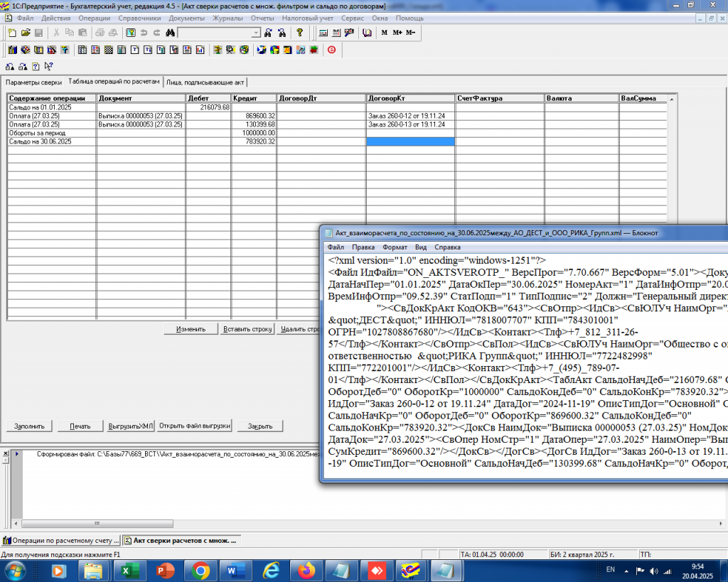The height and width of the screenshot is (582, 728).
Task: Open the Справка menu in Notepad
Action: (x=448, y=247)
